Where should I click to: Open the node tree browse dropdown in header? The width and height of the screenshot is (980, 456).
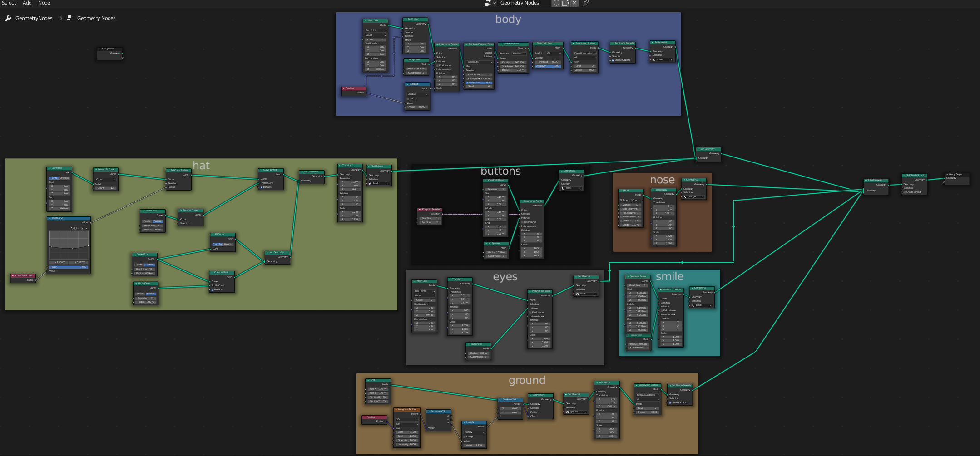click(490, 3)
